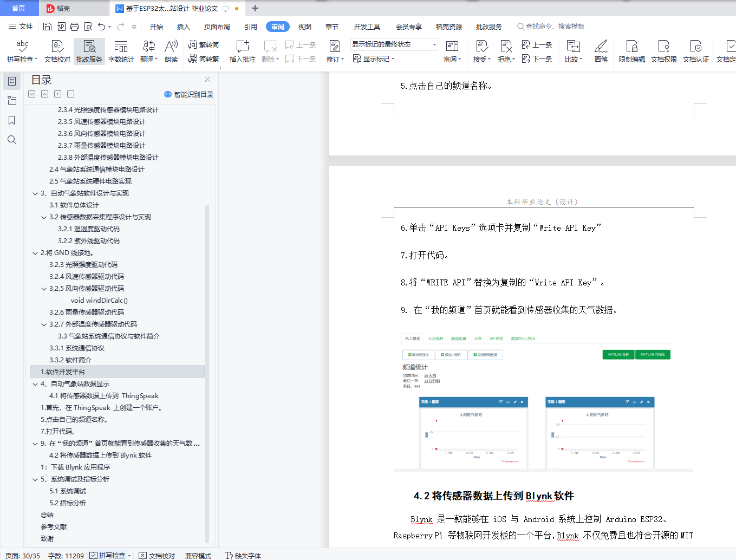The image size is (736, 560).
Task: Open 字数统计 word count tool
Action: [121, 51]
